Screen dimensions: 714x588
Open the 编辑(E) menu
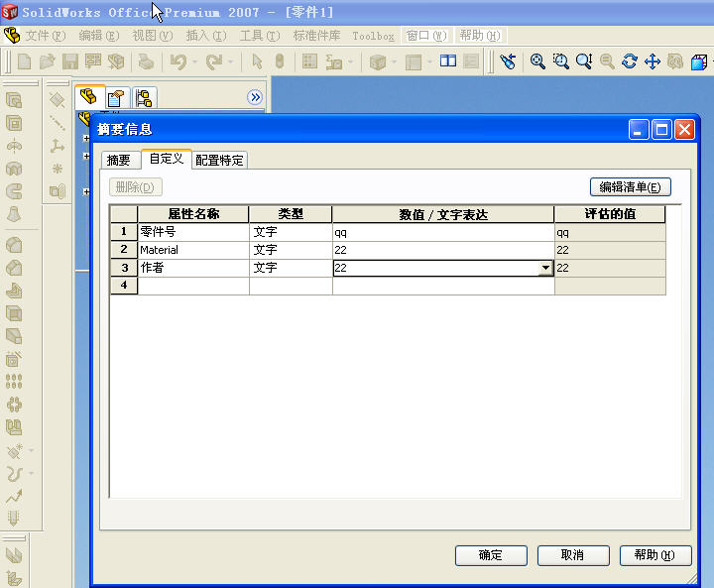tap(99, 36)
